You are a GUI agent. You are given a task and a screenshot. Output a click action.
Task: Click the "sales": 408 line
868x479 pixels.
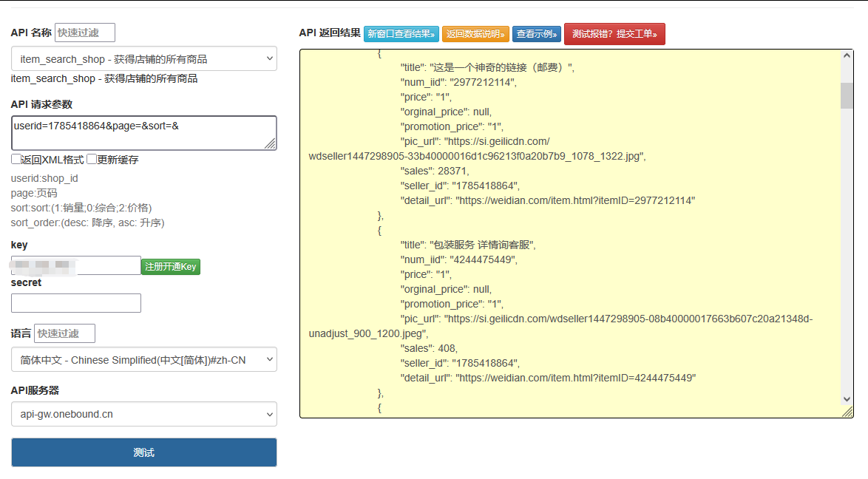pyautogui.click(x=429, y=348)
